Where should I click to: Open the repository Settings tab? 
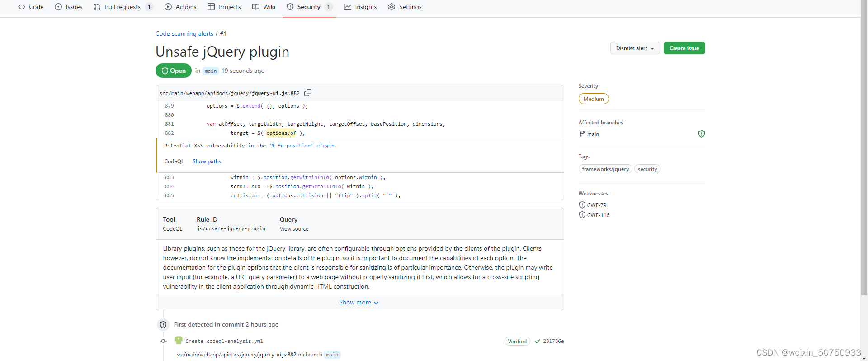pos(405,7)
